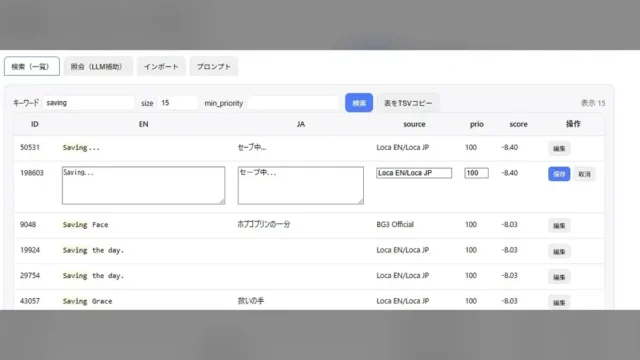Click 編集 for row 29754

point(559,277)
